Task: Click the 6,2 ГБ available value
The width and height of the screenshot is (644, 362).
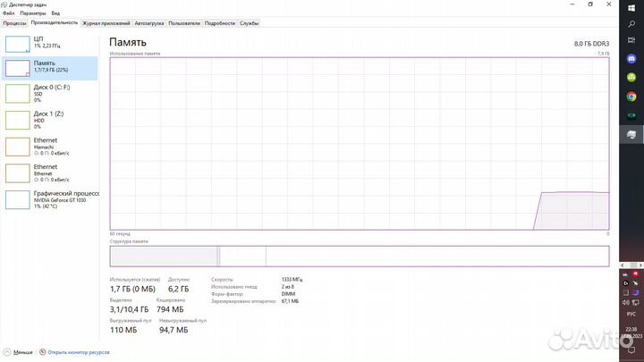Action: [x=178, y=289]
